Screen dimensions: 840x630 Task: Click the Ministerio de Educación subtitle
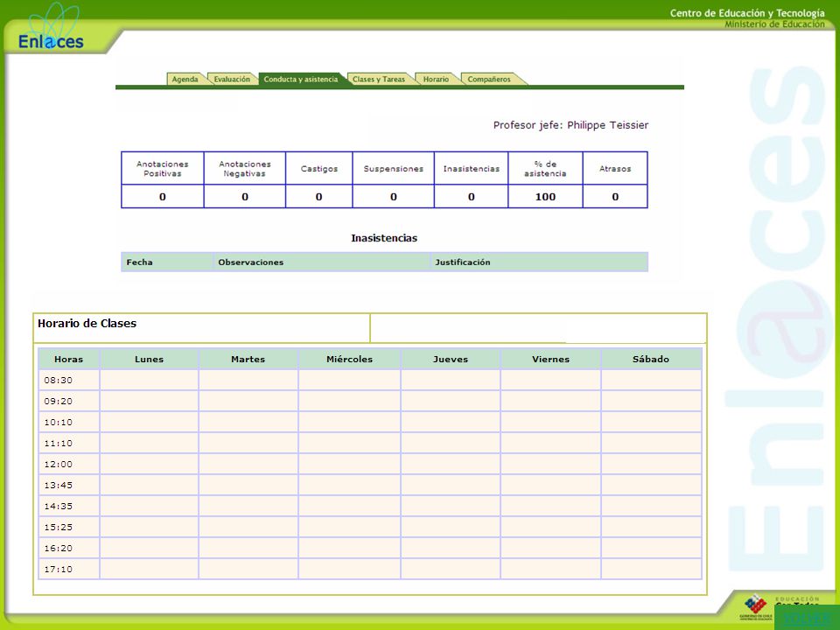(774, 24)
